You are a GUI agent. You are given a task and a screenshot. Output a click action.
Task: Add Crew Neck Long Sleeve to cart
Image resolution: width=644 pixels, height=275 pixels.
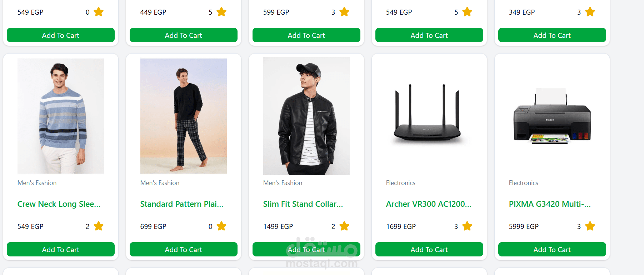(x=61, y=249)
